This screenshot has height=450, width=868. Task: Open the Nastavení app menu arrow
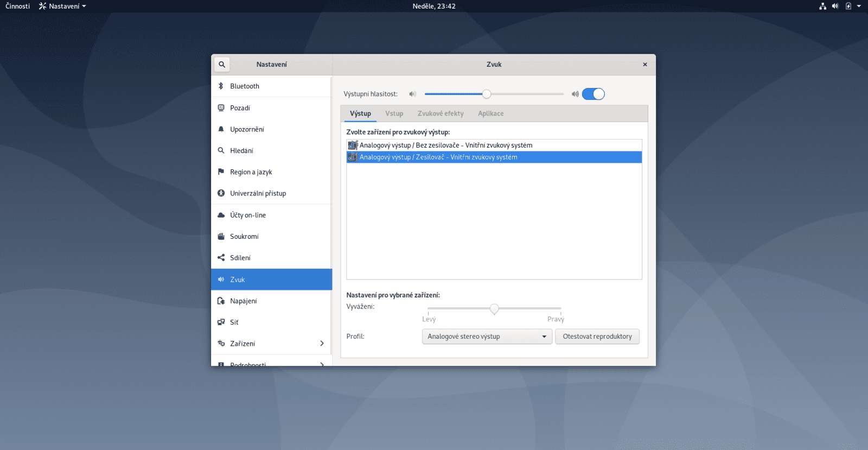tap(84, 7)
